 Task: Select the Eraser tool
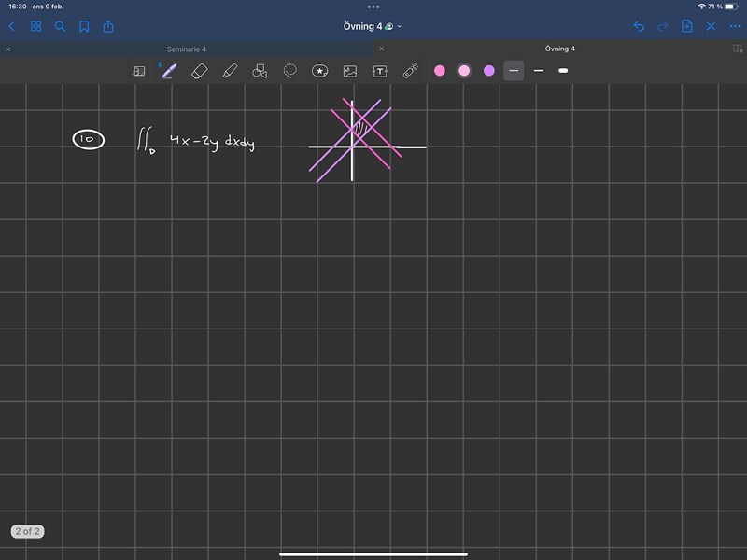(198, 71)
